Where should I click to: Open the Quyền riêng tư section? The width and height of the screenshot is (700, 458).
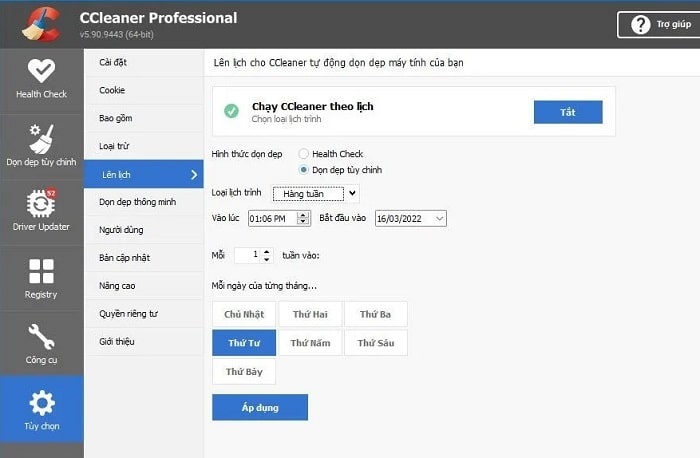click(144, 314)
